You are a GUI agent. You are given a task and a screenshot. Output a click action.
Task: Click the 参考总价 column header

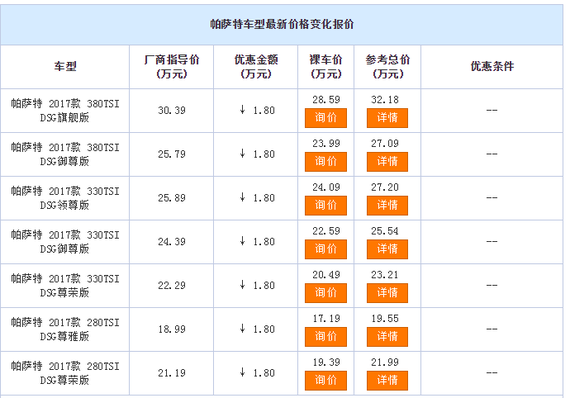point(388,67)
